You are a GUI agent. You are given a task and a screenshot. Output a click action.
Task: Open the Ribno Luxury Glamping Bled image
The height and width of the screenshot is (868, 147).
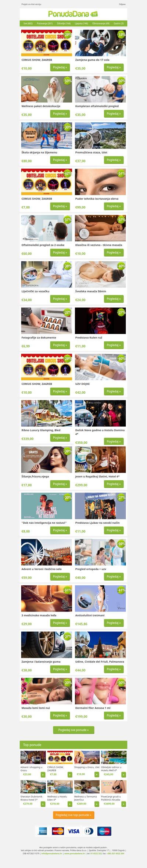pyautogui.click(x=47, y=413)
